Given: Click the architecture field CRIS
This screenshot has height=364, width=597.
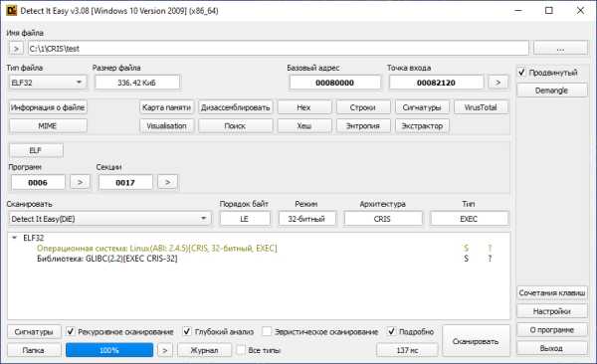Looking at the screenshot, I should (383, 219).
